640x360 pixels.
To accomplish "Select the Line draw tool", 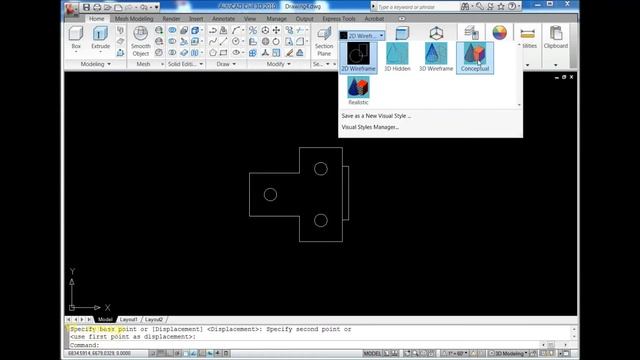I will pos(224,42).
